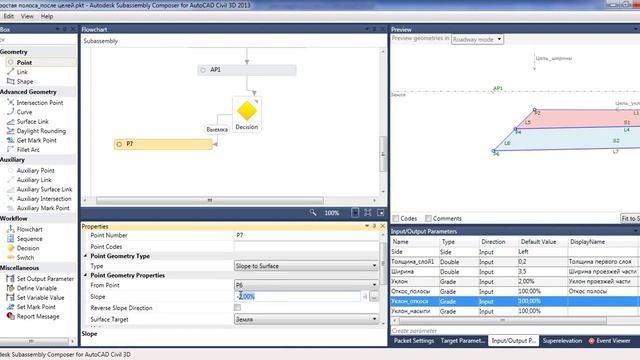Switch to the Packet Settings tab

(414, 340)
